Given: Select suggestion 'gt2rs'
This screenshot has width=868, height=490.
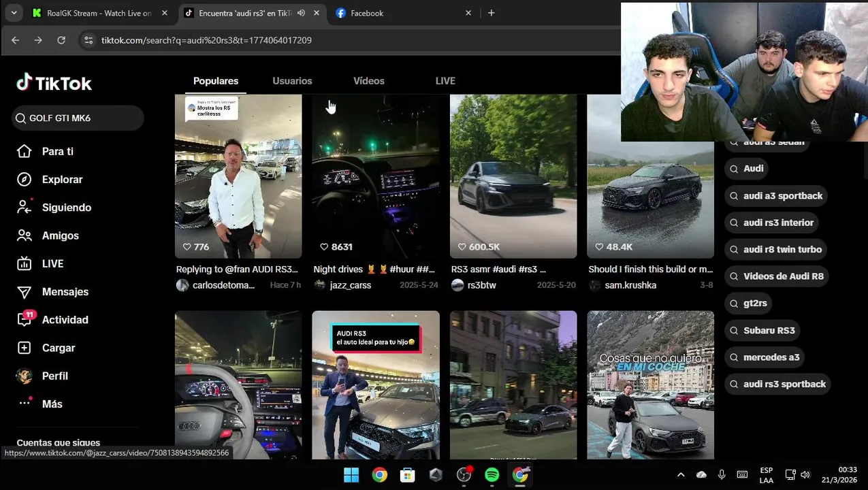Looking at the screenshot, I should pyautogui.click(x=749, y=304).
